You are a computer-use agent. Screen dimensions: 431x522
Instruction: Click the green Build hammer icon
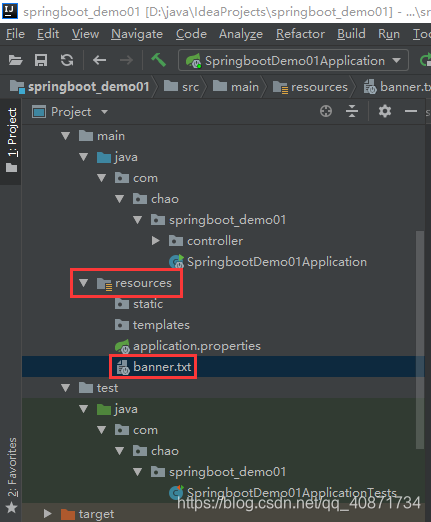tap(158, 60)
